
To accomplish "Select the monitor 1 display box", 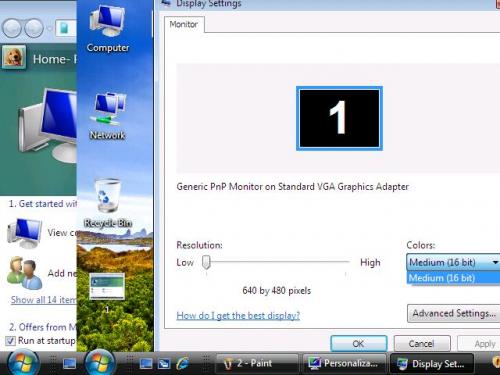I will 339,118.
